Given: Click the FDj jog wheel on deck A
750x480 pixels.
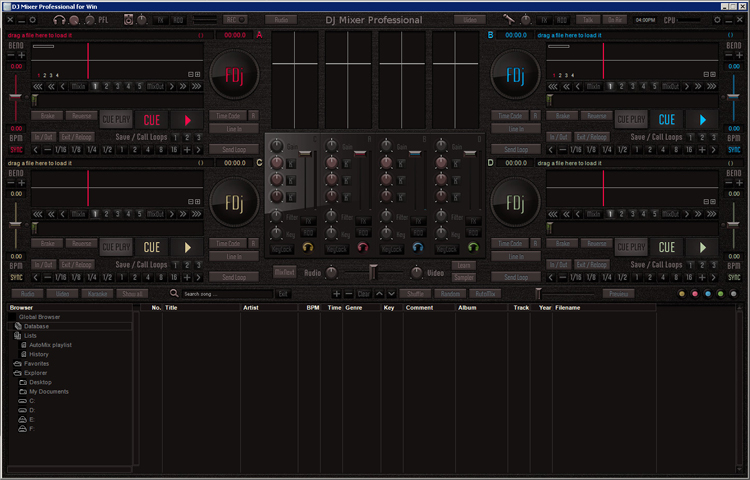Looking at the screenshot, I should tap(234, 75).
